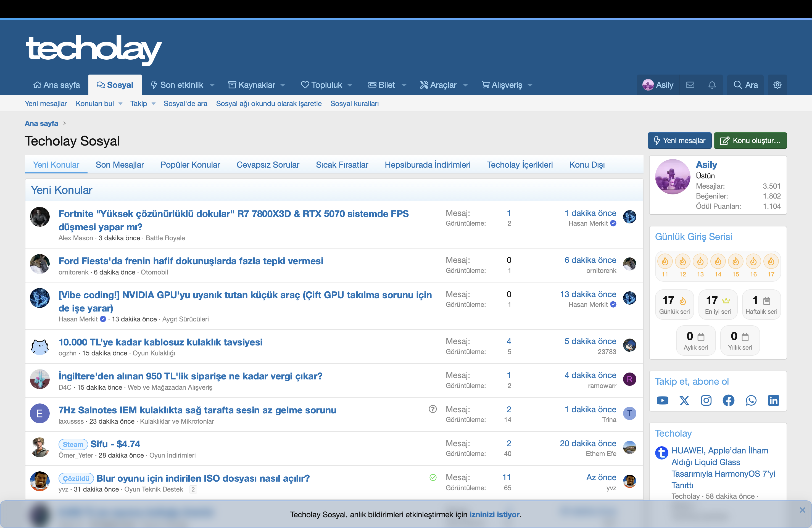This screenshot has width=812, height=528.
Task: Expand the Kaynaklar dropdown arrow
Action: pyautogui.click(x=283, y=85)
